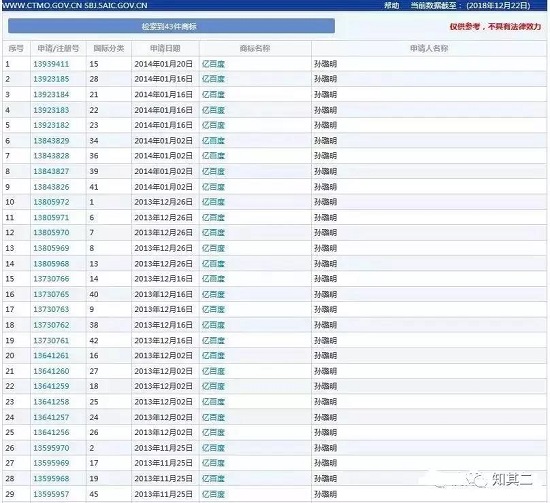
Task: Click the 申请/注册号 column header
Action: pyautogui.click(x=58, y=48)
